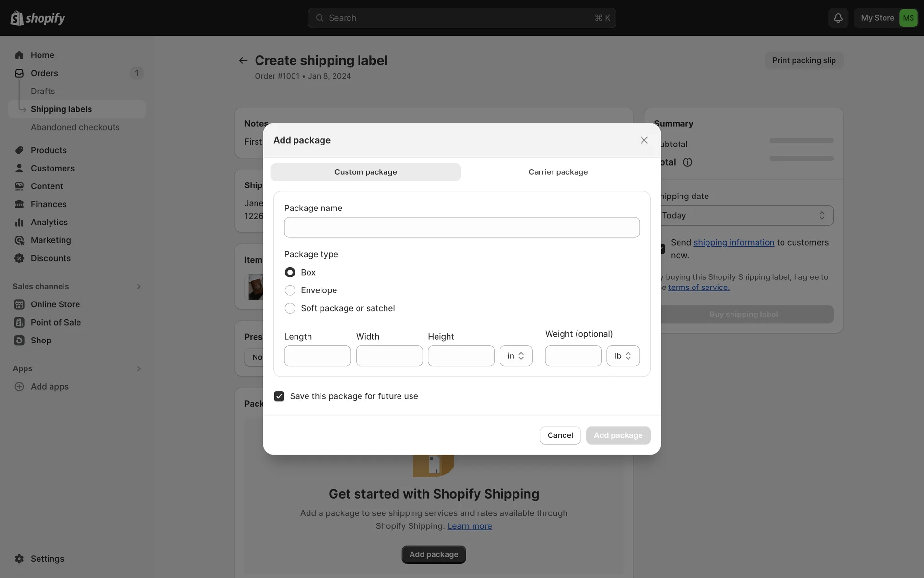Viewport: 924px width, 578px height.
Task: Uncheck Save this package for future use
Action: (279, 396)
